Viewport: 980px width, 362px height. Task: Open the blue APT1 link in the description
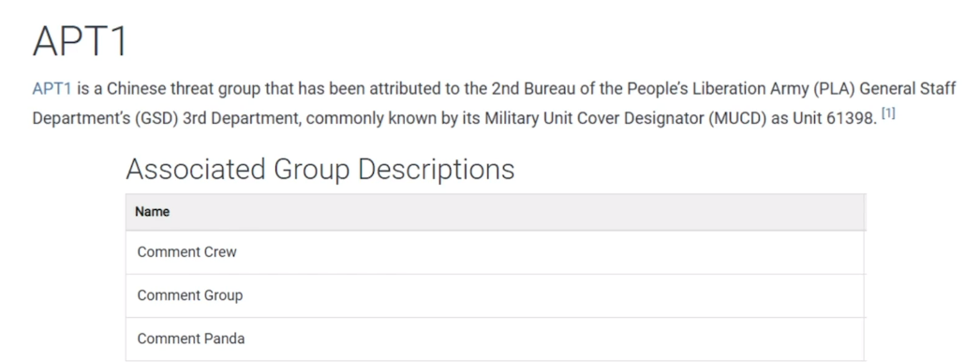click(52, 89)
